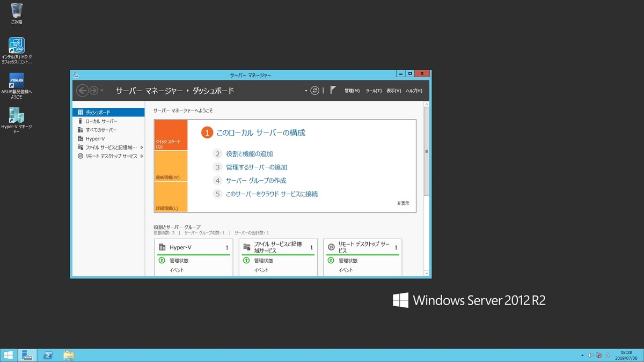Image resolution: width=644 pixels, height=362 pixels.
Task: Click the Server Manager forward arrow
Action: (94, 91)
